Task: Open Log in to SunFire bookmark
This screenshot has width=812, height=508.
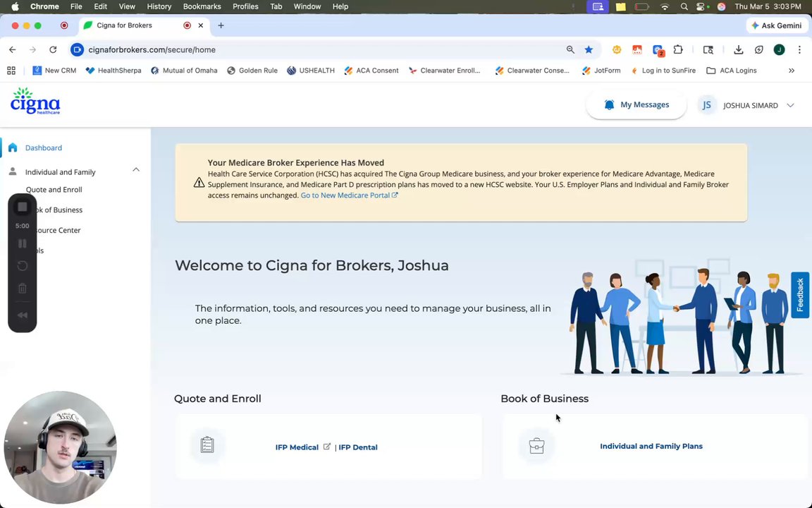Action: coord(663,71)
